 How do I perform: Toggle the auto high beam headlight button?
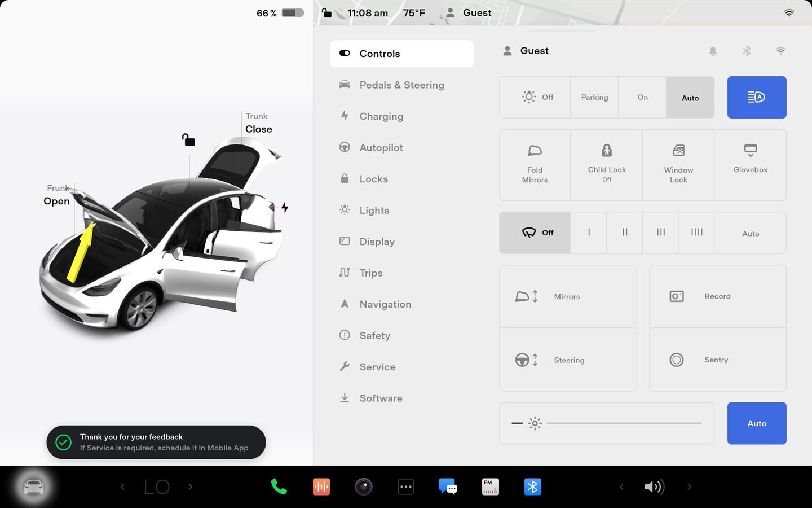pos(756,98)
